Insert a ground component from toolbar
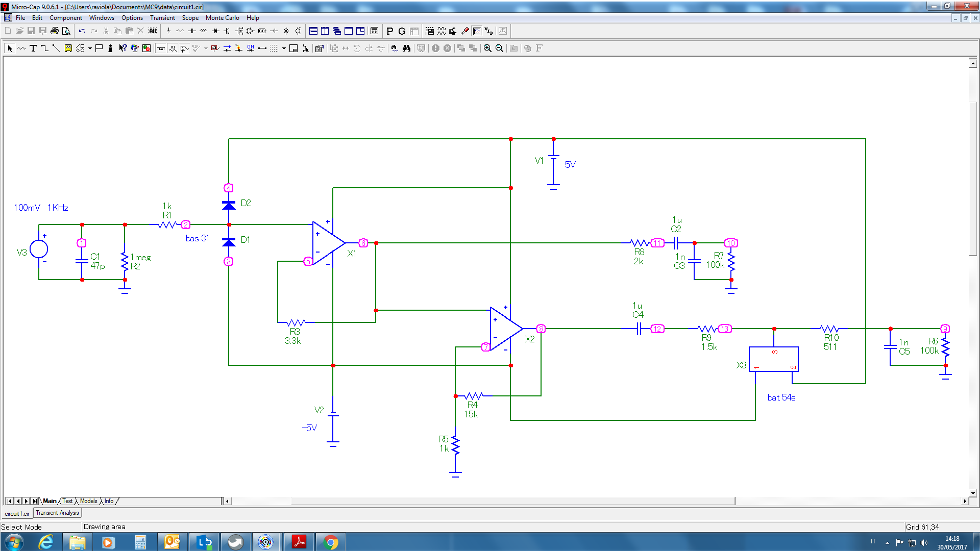Image resolution: width=980 pixels, height=551 pixels. click(168, 31)
